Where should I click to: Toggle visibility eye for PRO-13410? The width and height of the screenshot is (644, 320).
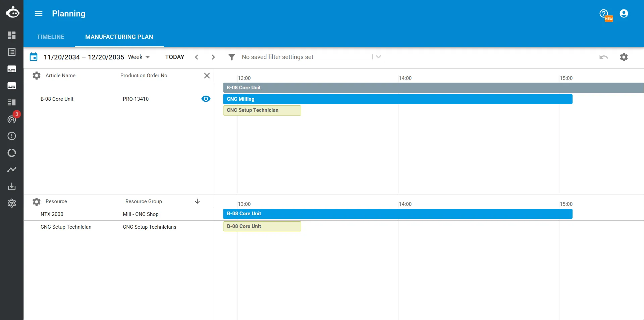(206, 99)
